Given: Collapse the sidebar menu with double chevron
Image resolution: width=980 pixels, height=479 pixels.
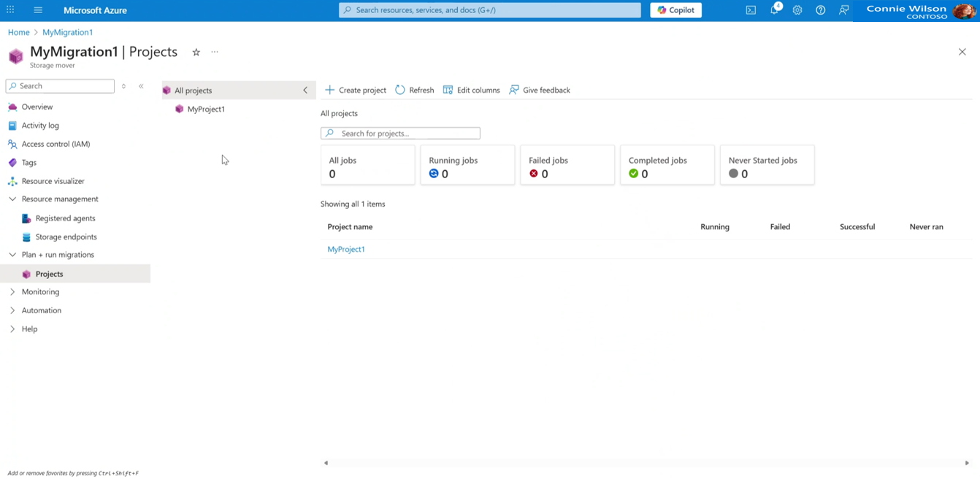Looking at the screenshot, I should tap(141, 86).
